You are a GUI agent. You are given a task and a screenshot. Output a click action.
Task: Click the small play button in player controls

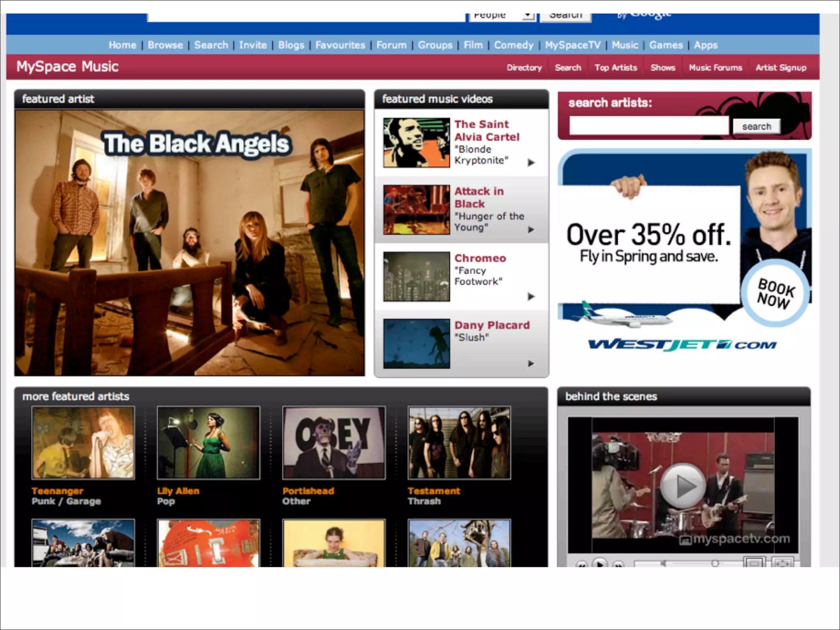pos(600,564)
